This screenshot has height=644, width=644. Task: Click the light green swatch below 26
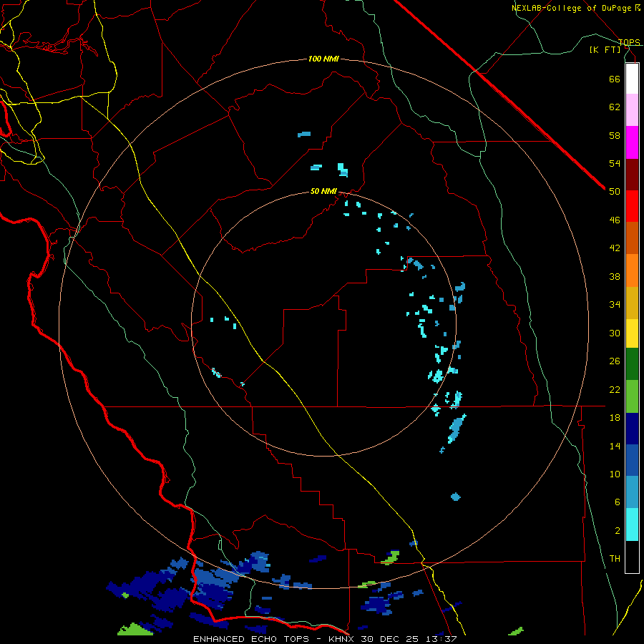point(632,396)
